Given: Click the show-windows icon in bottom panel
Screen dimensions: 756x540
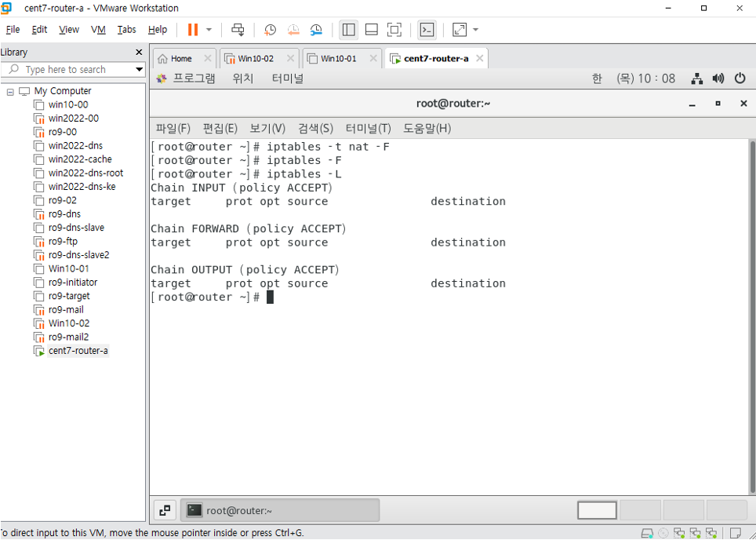Looking at the screenshot, I should point(165,510).
